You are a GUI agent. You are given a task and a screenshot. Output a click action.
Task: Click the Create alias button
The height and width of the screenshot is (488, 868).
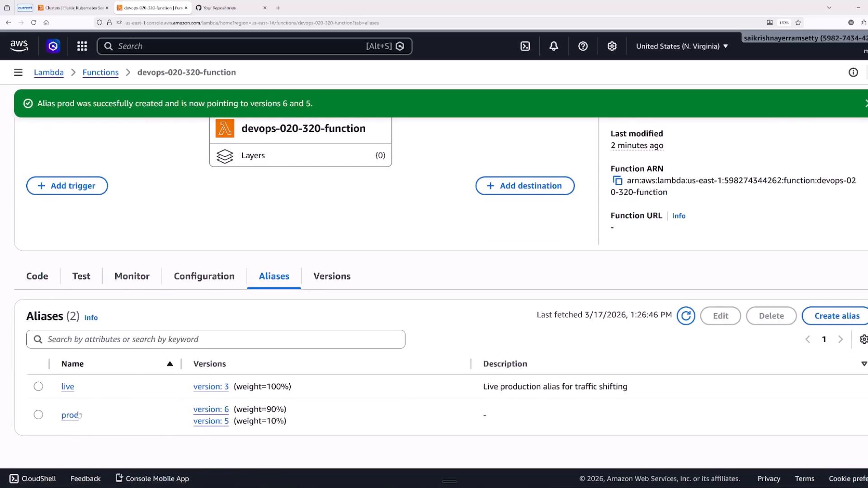836,316
